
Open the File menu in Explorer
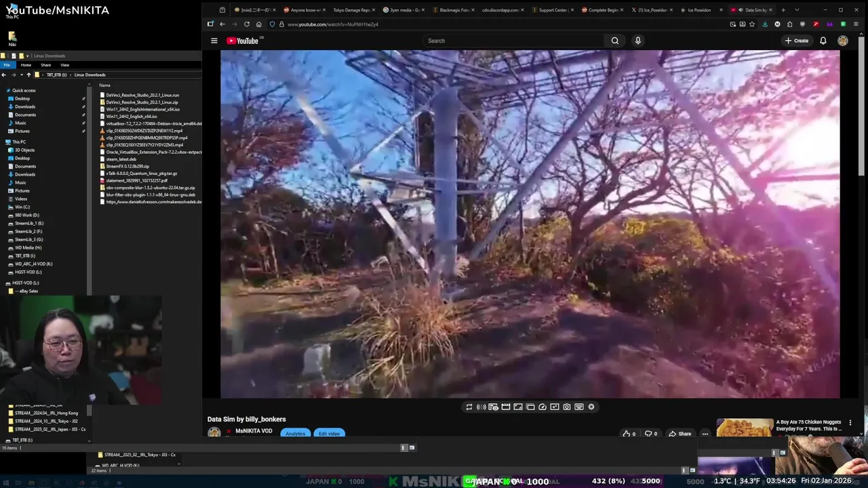pyautogui.click(x=7, y=65)
